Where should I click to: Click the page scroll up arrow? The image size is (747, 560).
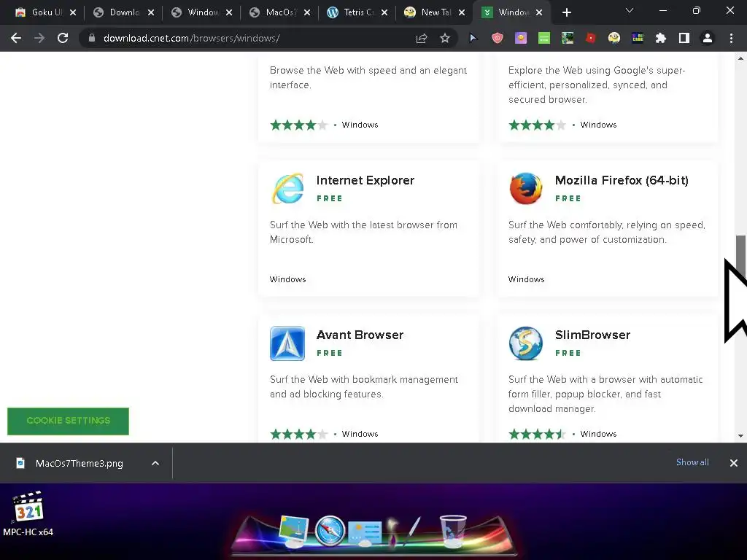[x=740, y=59]
